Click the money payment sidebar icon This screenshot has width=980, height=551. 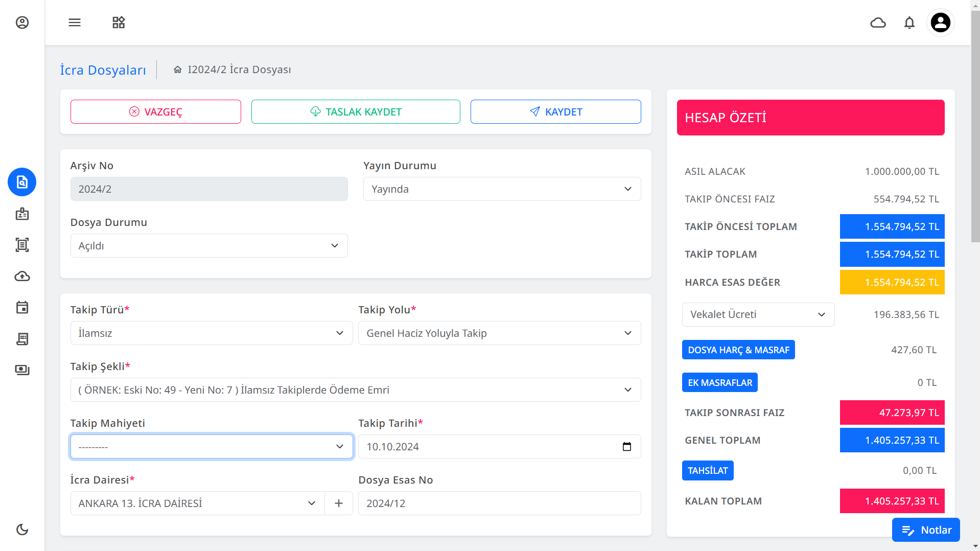tap(22, 370)
